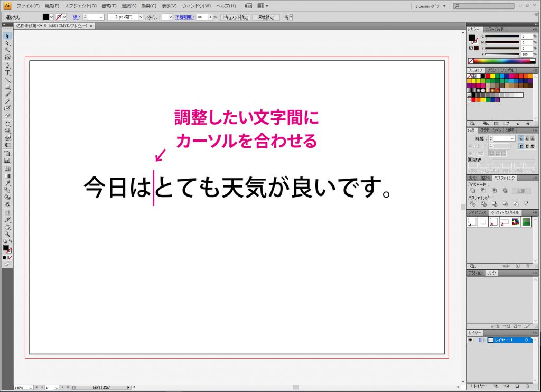Select the Rectangle tool

click(x=7, y=87)
